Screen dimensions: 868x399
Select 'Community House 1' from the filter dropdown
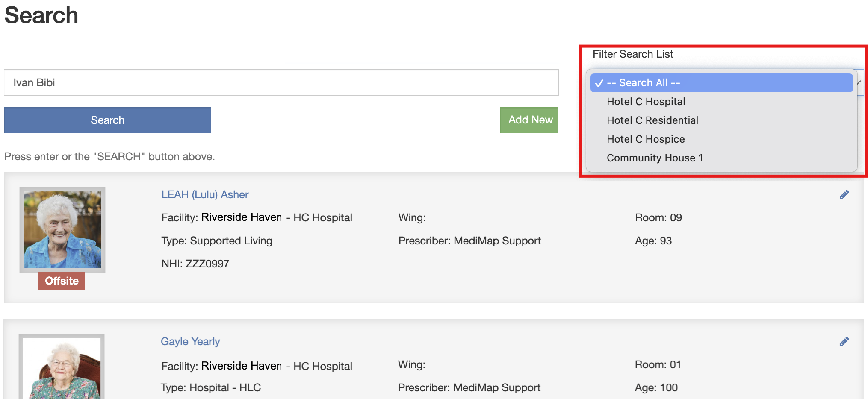pyautogui.click(x=655, y=158)
